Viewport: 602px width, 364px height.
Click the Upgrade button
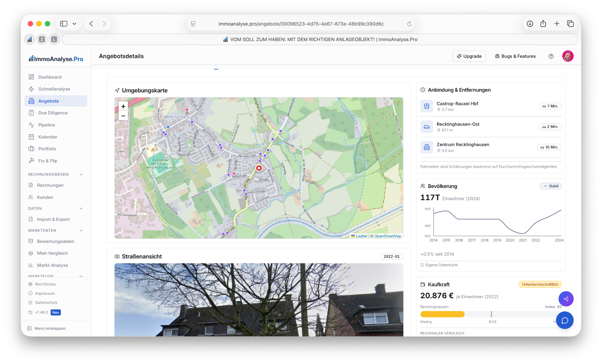(x=469, y=56)
